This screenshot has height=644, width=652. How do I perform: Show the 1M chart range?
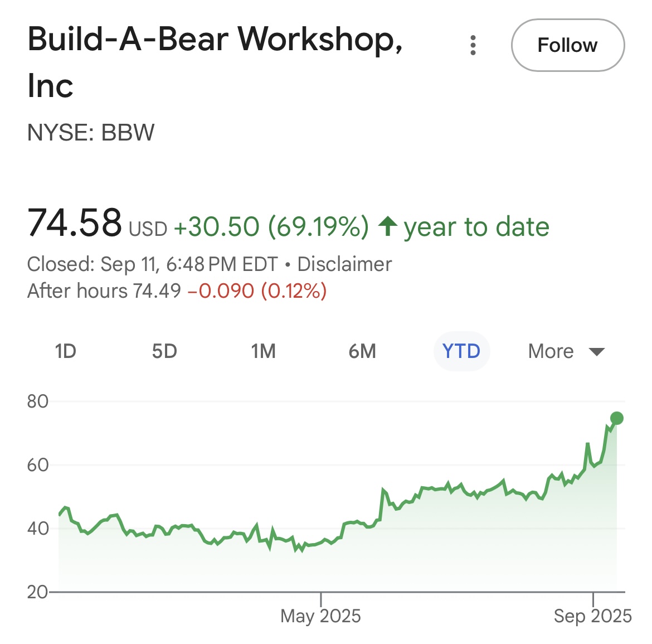(263, 351)
